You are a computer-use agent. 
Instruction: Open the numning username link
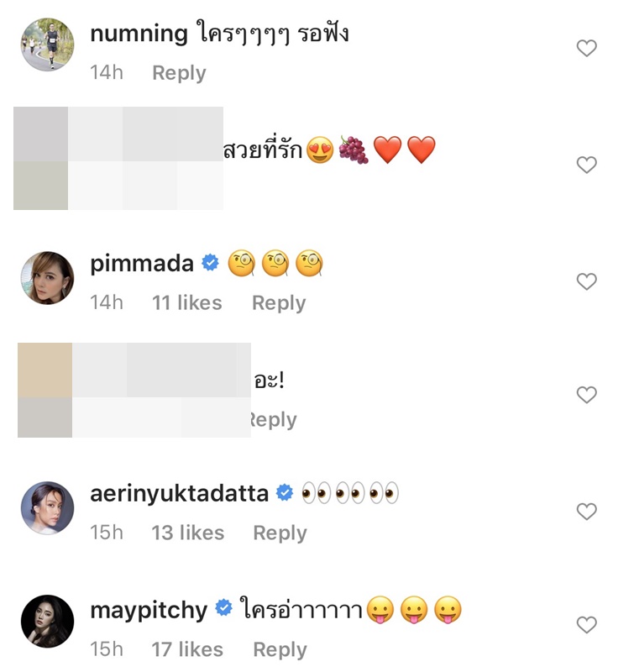(139, 34)
